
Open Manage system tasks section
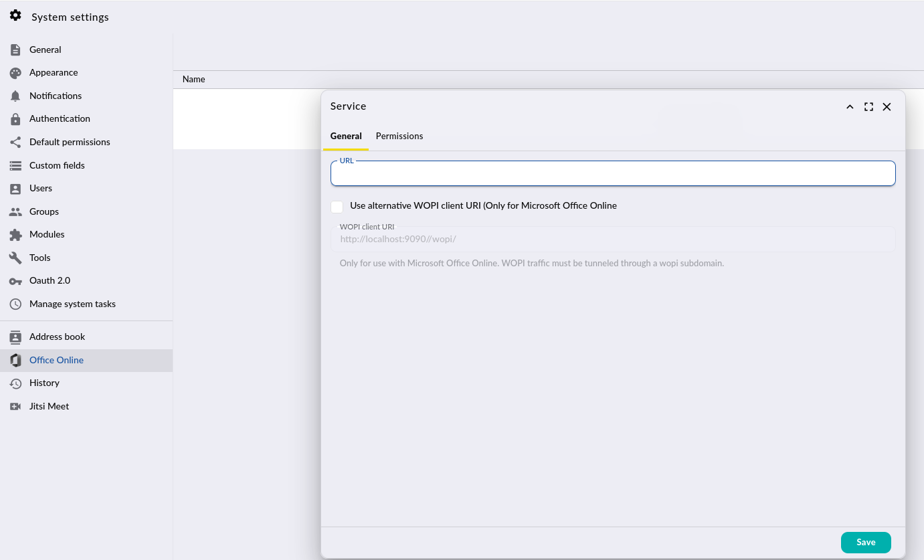(x=72, y=304)
